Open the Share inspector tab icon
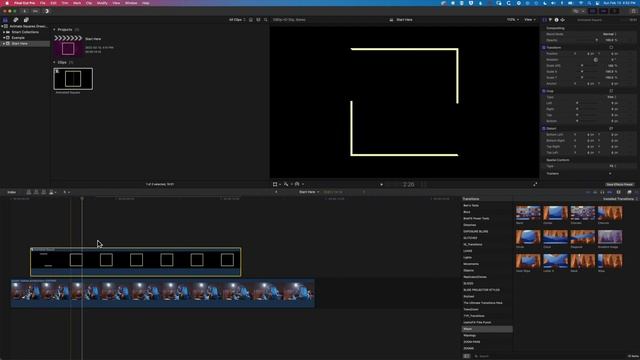 562,20
